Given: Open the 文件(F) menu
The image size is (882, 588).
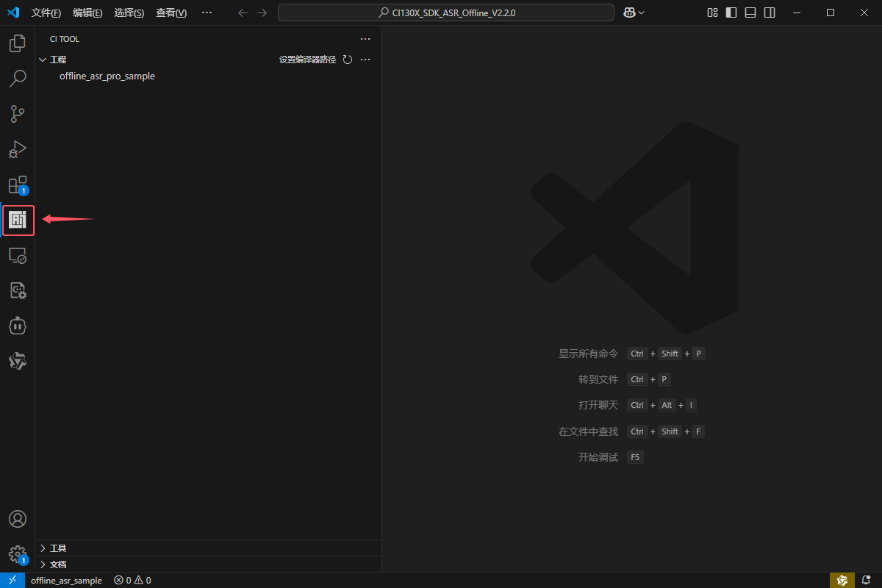Looking at the screenshot, I should tap(46, 12).
